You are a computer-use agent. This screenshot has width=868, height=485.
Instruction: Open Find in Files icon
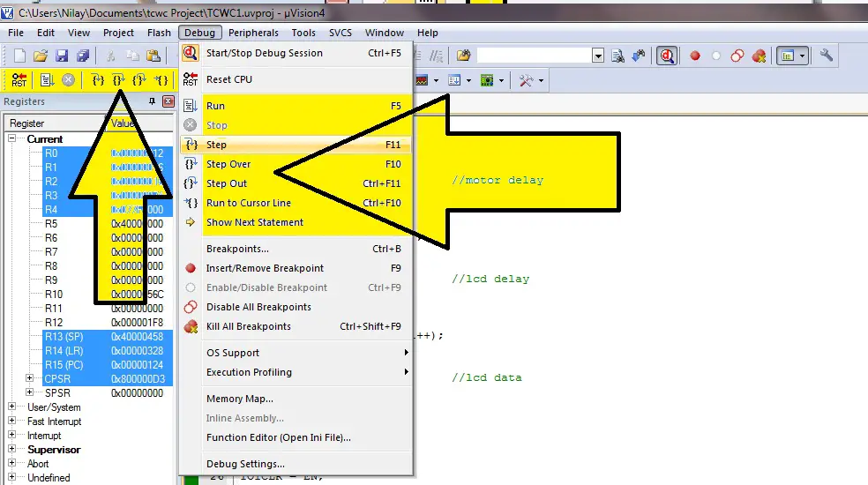463,56
